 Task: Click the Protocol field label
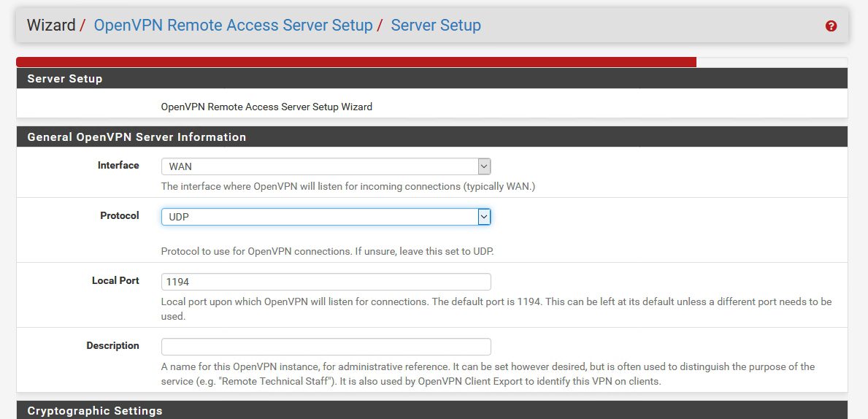[120, 215]
